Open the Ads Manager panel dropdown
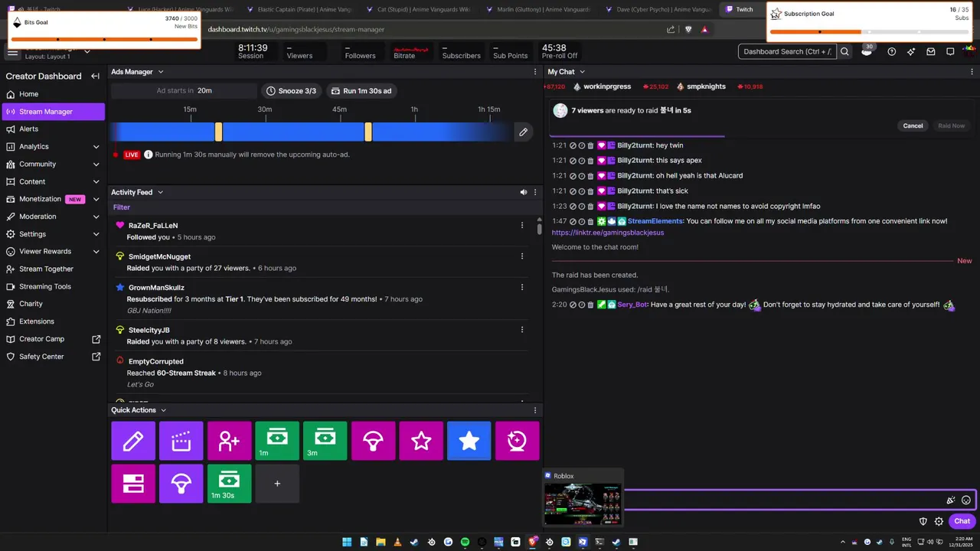This screenshot has width=980, height=551. click(160, 72)
